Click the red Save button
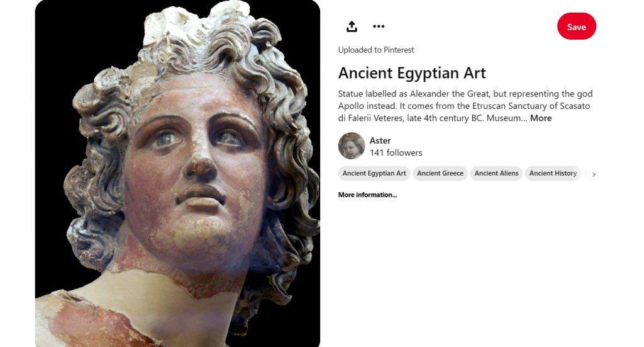 pyautogui.click(x=576, y=26)
